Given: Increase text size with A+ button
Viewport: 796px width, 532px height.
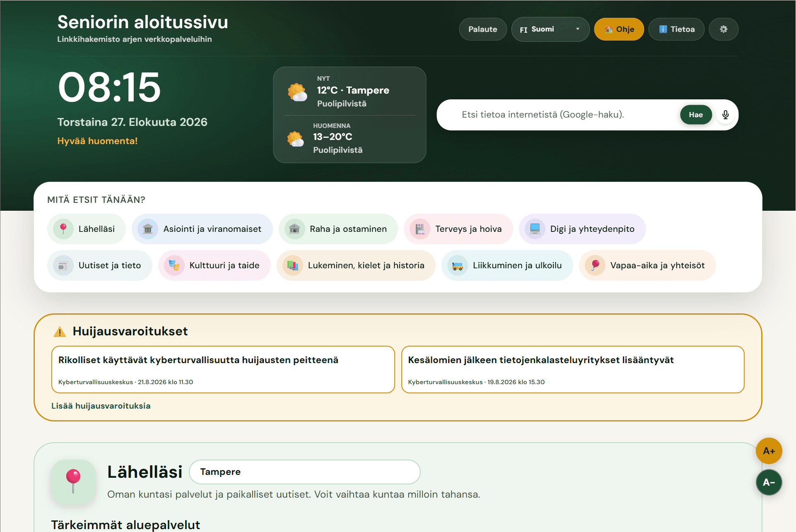Looking at the screenshot, I should tap(769, 451).
